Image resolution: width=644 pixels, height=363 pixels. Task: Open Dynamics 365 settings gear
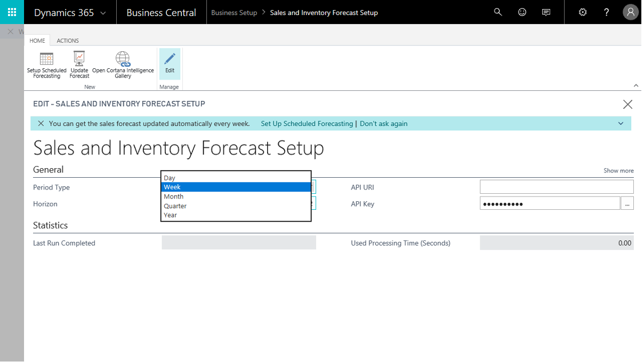tap(583, 12)
